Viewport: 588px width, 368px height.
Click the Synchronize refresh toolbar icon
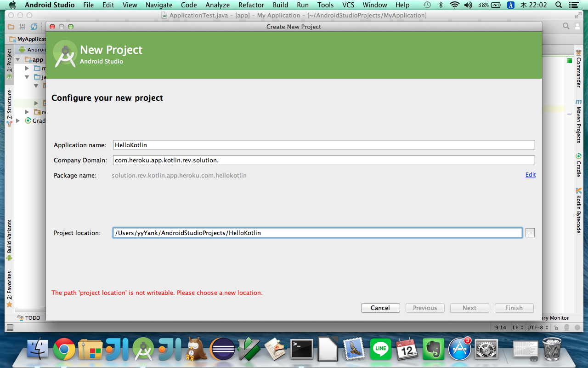34,27
